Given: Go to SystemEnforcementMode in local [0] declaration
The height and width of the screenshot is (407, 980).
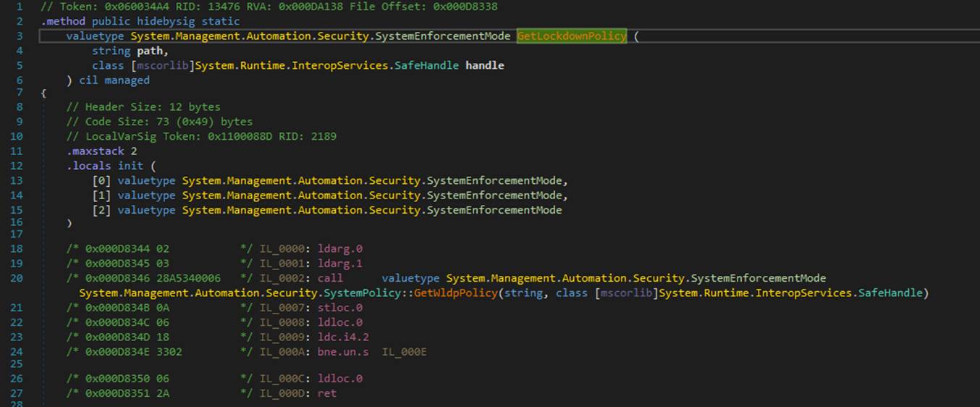Looking at the screenshot, I should click(x=495, y=180).
